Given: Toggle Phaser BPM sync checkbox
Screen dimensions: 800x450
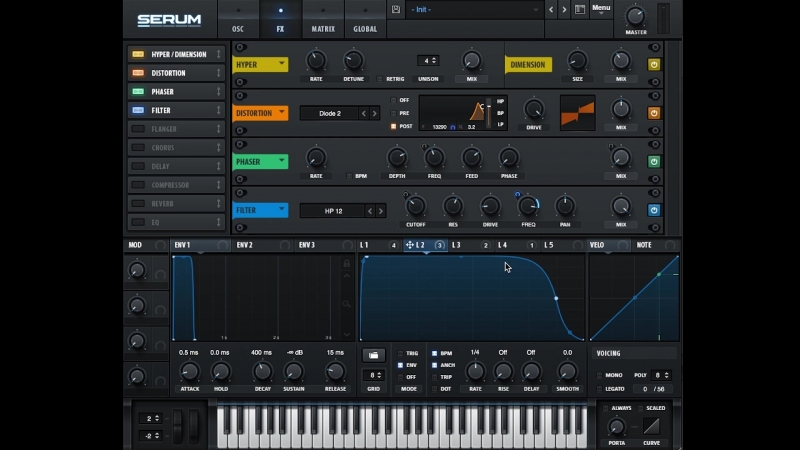Looking at the screenshot, I should (349, 176).
